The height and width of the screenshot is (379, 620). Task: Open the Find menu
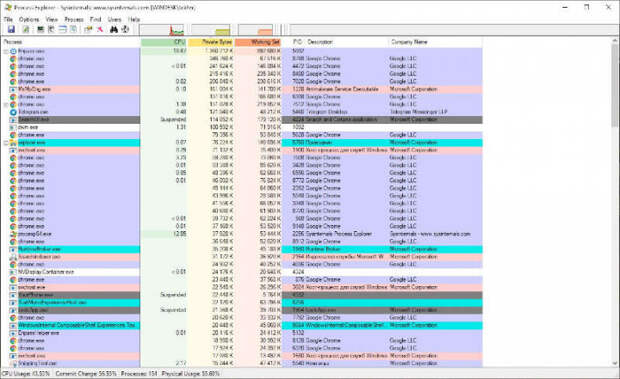tap(95, 19)
